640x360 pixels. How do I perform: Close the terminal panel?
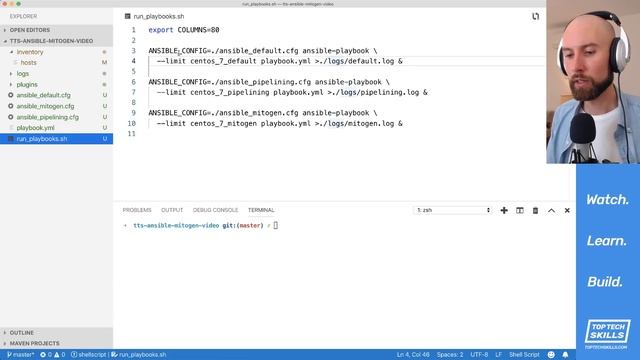[567, 210]
